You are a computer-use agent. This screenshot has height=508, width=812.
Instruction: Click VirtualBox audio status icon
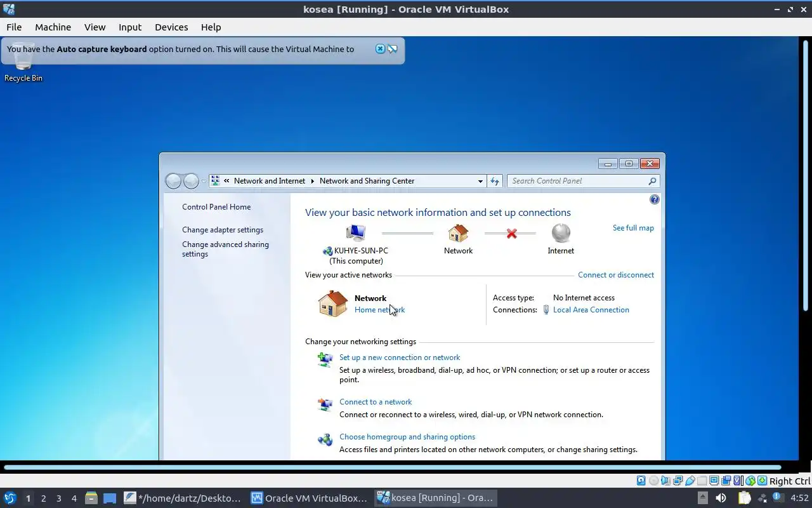pos(666,481)
